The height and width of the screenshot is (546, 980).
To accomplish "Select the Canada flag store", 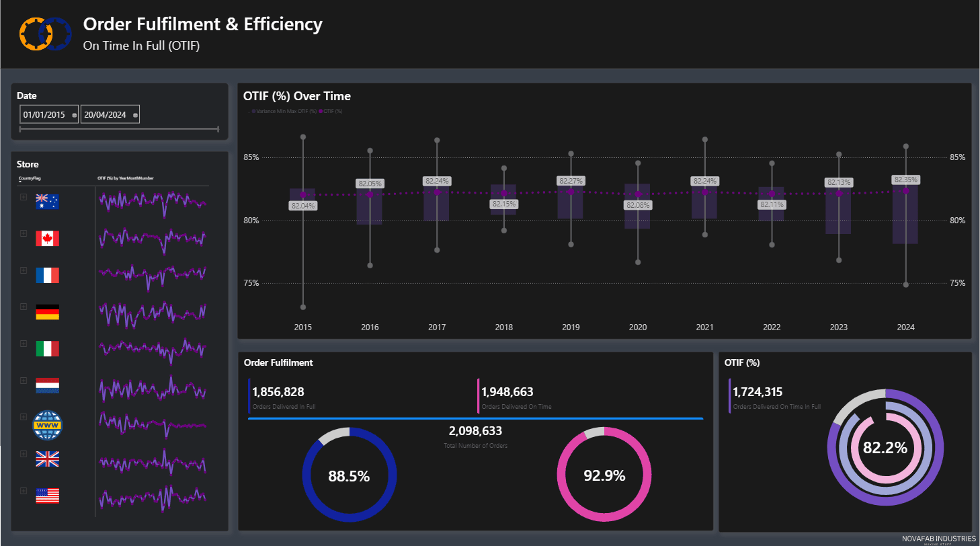I will pos(47,238).
